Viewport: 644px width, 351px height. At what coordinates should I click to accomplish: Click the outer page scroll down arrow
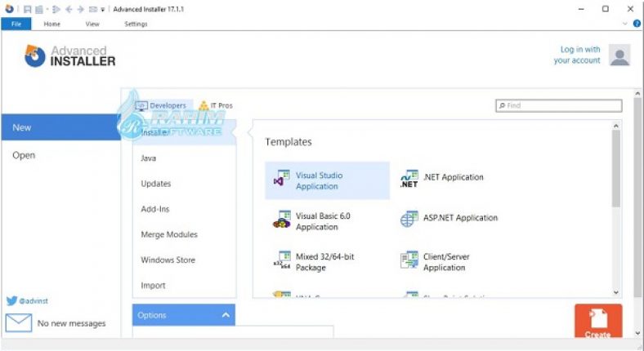point(637,333)
